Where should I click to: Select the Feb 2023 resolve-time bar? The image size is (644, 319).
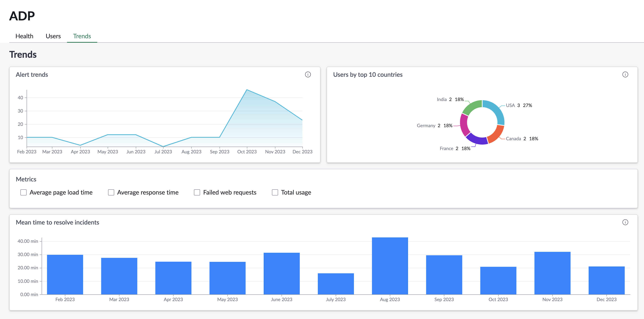pos(65,275)
